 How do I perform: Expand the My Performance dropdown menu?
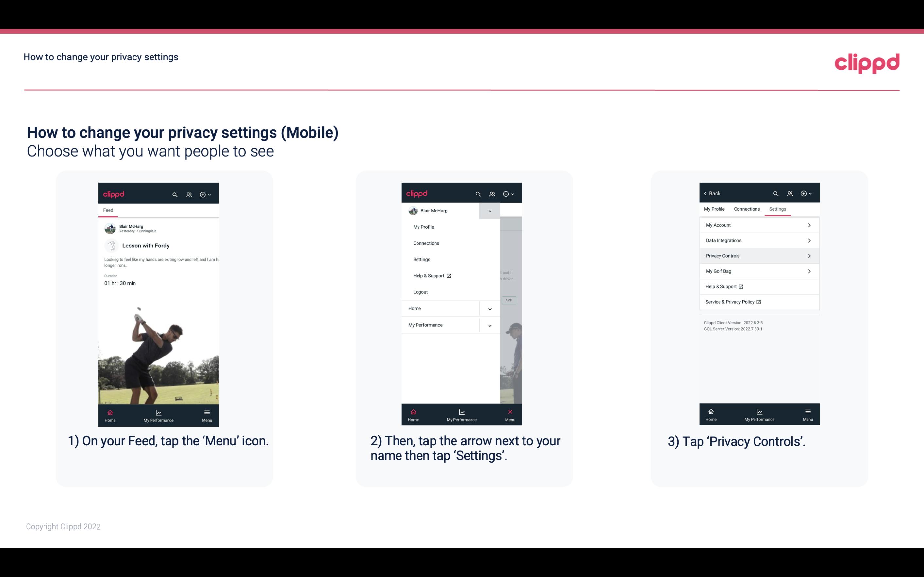click(489, 325)
